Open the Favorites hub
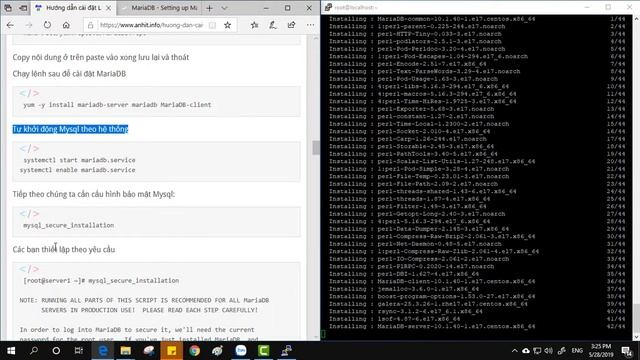 coord(254,25)
